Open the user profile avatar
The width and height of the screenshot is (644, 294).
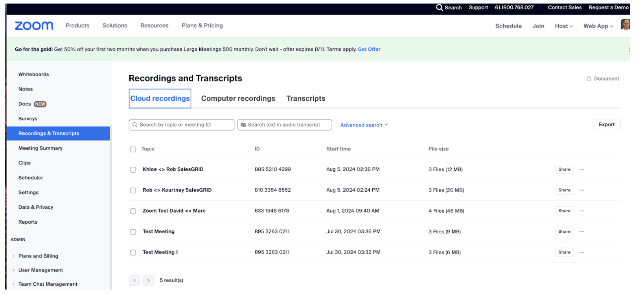[x=625, y=25]
